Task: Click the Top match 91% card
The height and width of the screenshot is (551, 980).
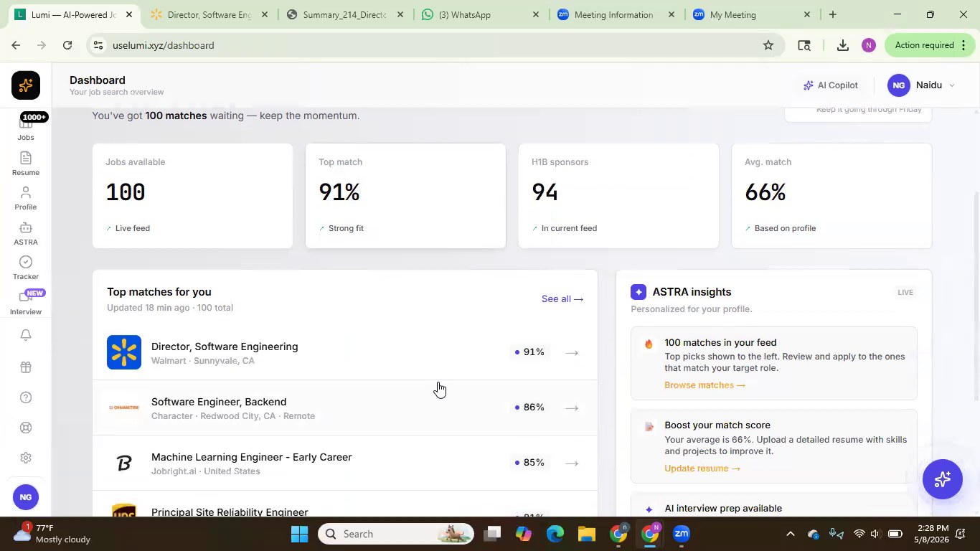Action: coord(405,196)
